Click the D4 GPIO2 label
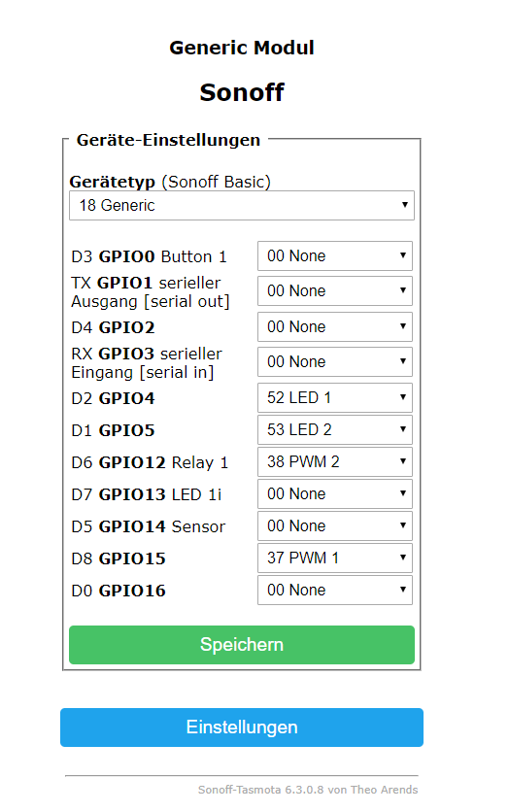509x812 pixels. click(113, 327)
